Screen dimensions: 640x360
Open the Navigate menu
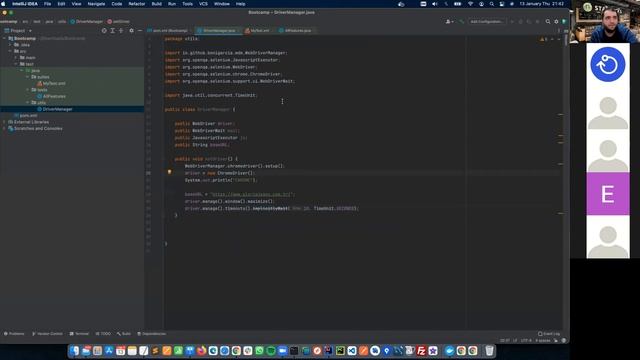click(x=96, y=4)
